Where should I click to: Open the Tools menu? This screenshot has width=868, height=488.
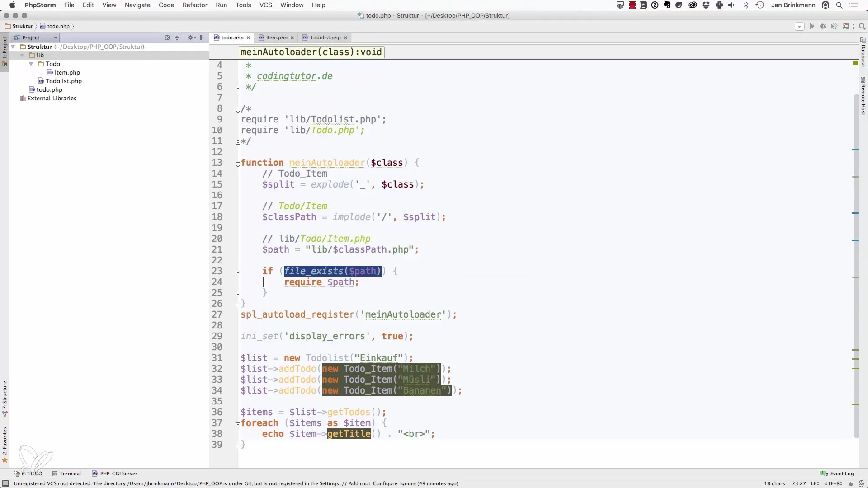[x=243, y=5]
